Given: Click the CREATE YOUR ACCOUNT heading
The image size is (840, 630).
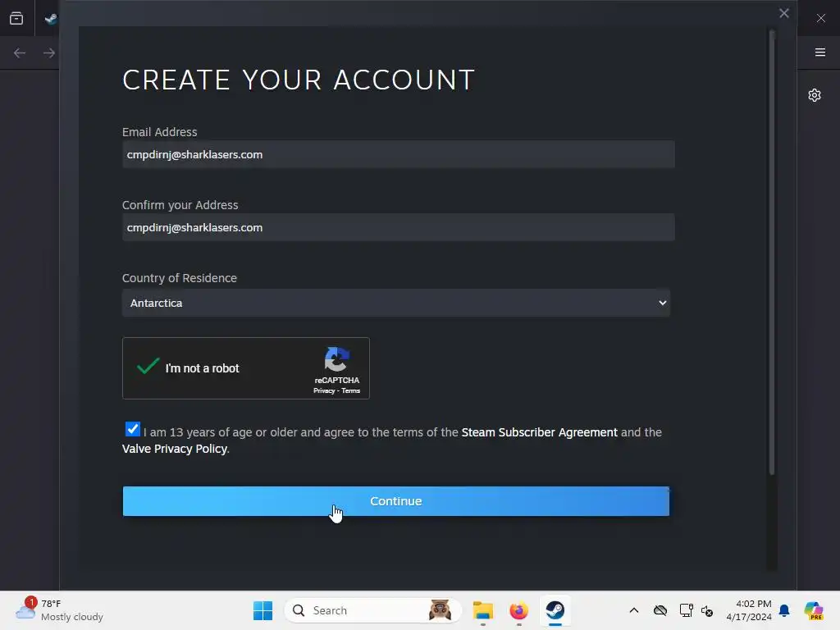Looking at the screenshot, I should point(299,80).
